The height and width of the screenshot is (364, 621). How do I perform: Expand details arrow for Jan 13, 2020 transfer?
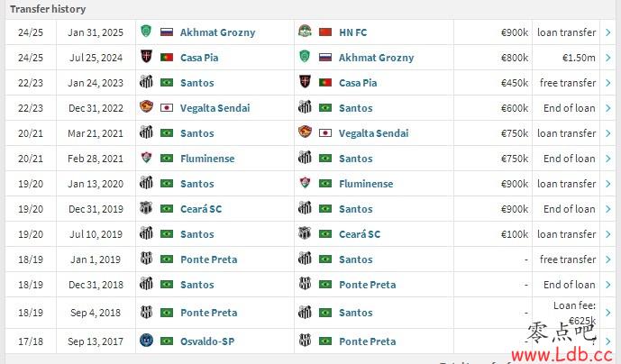[x=607, y=184]
